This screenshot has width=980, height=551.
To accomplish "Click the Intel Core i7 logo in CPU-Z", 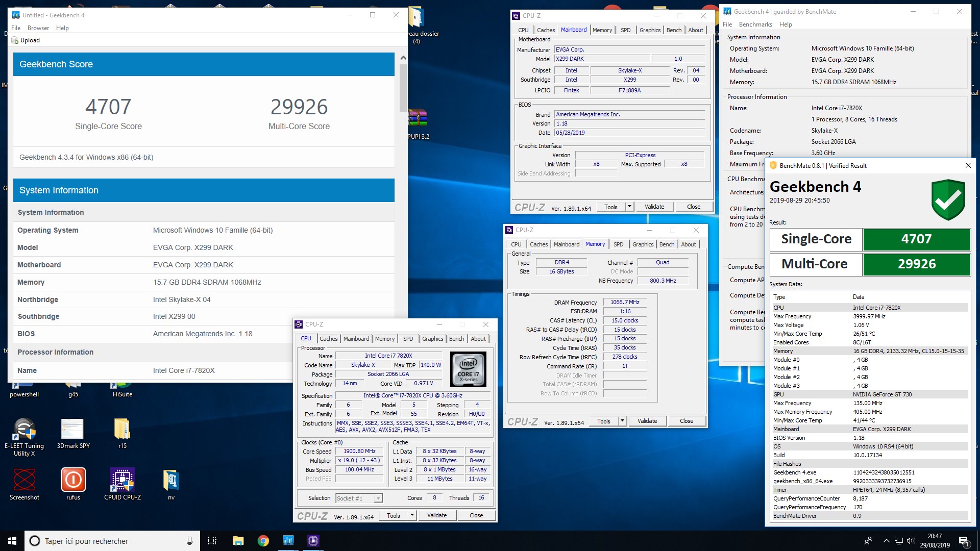I will (x=468, y=369).
